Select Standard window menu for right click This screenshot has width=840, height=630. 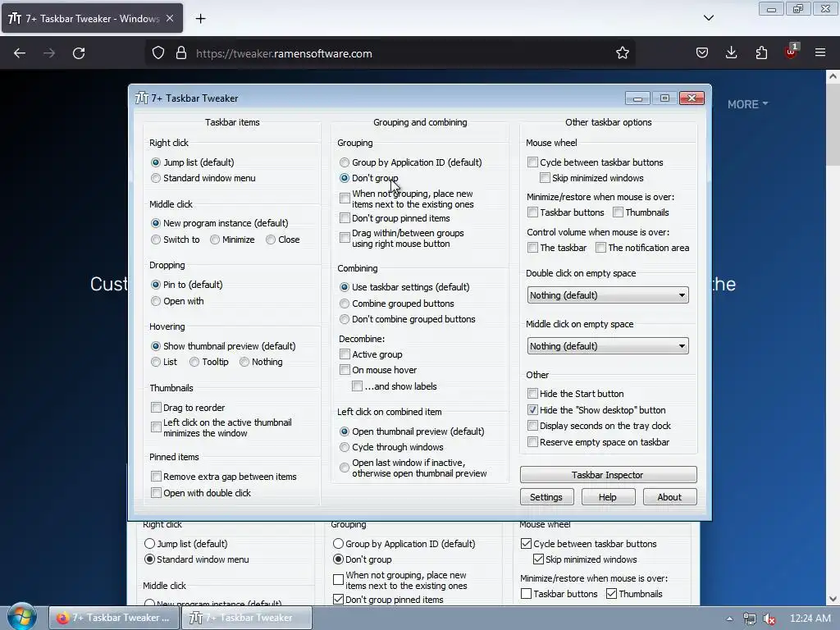(203, 178)
